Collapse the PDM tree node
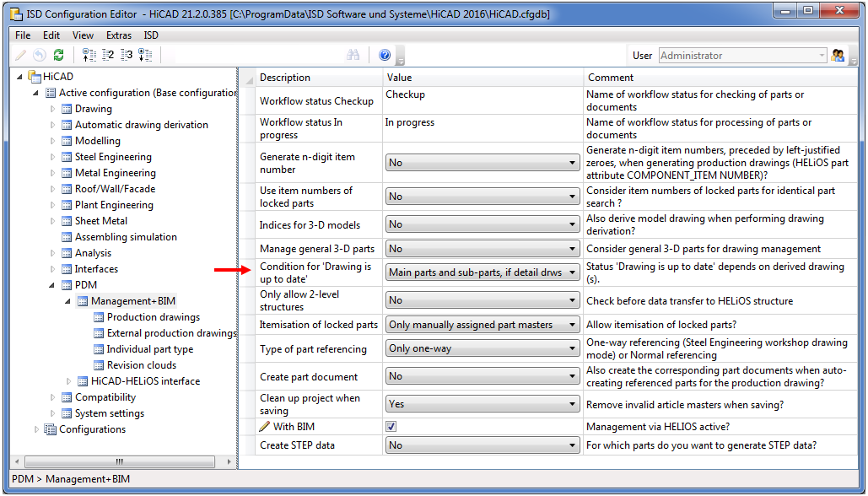The image size is (868, 496). click(52, 286)
